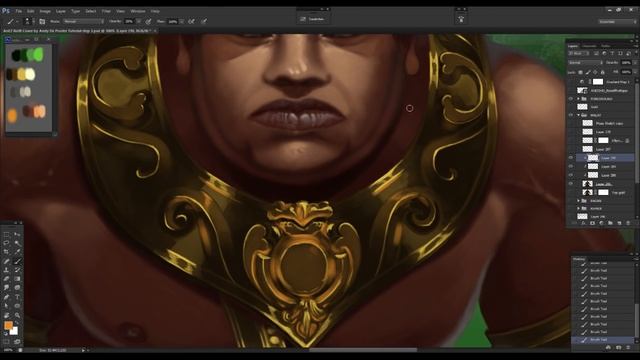
Task: Open the brush panel toggle in options bar
Action: [42, 21]
